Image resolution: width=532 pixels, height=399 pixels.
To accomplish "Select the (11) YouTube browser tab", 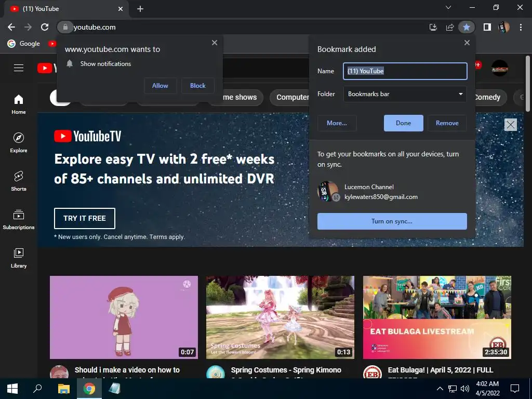I will (x=66, y=9).
